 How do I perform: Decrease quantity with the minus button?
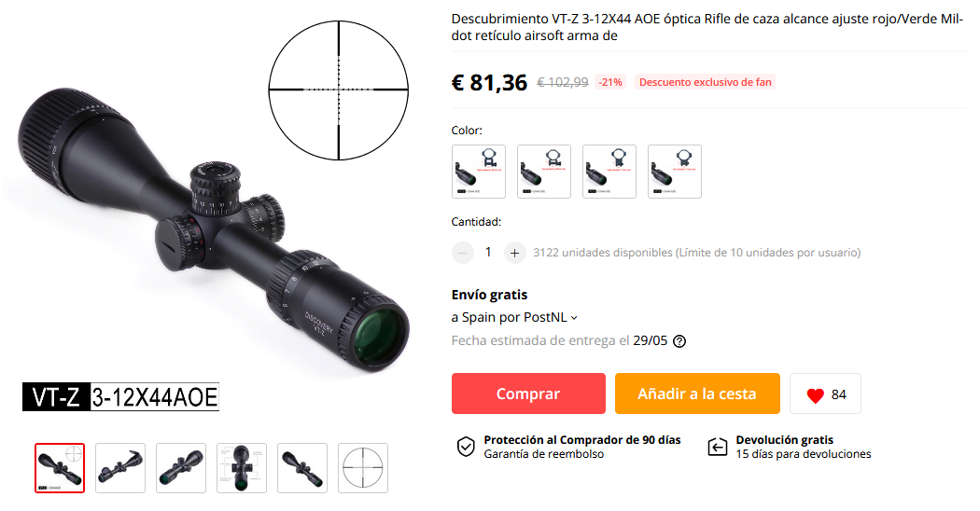pos(463,253)
